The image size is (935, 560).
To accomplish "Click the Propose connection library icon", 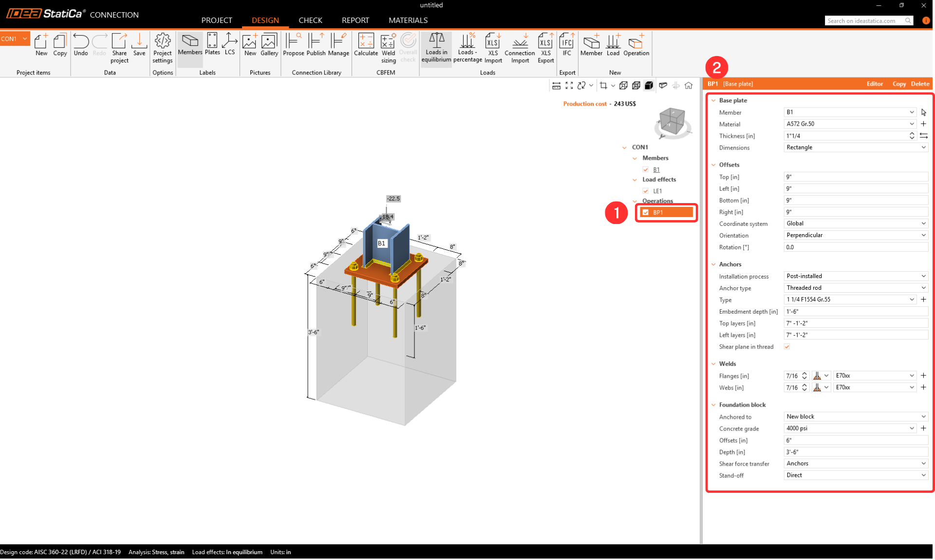I will 293,45.
